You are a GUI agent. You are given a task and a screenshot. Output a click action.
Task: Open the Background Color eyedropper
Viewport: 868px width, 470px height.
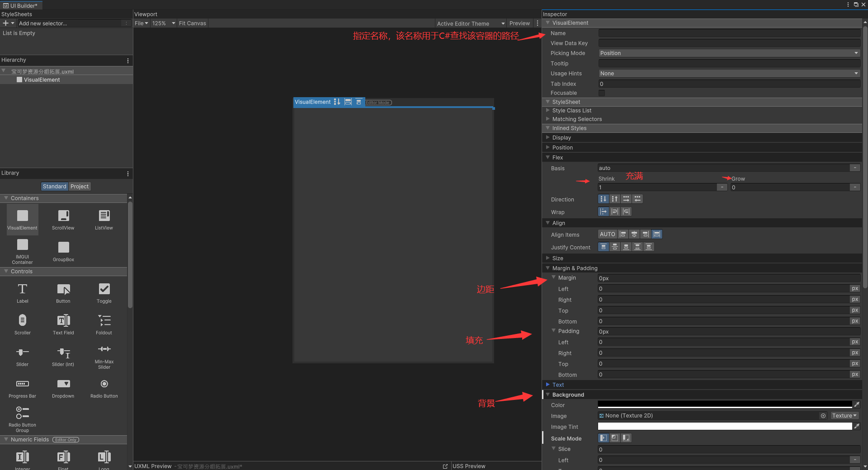(857, 404)
